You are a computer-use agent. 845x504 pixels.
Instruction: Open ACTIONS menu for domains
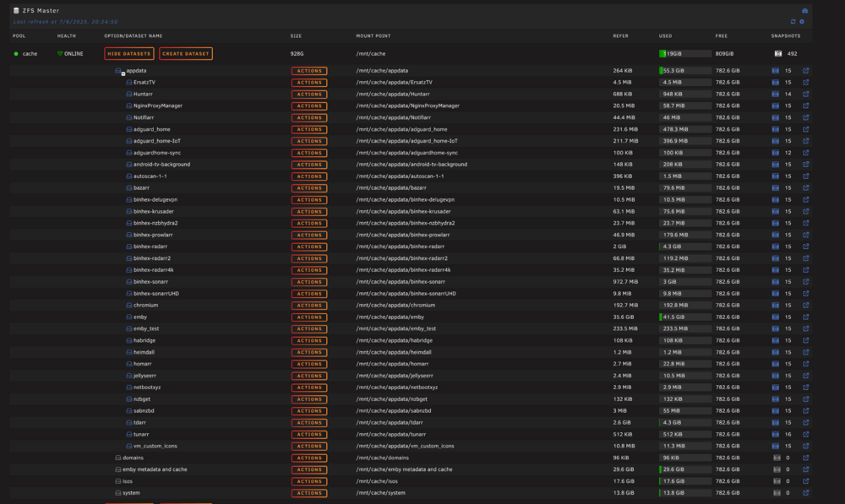pos(309,458)
